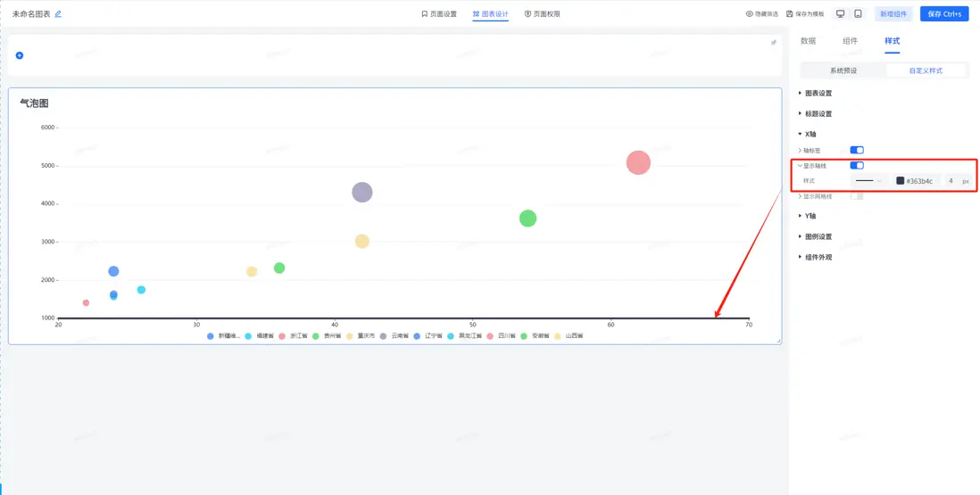
Task: Enable the 显示网格线 switch
Action: coord(857,196)
